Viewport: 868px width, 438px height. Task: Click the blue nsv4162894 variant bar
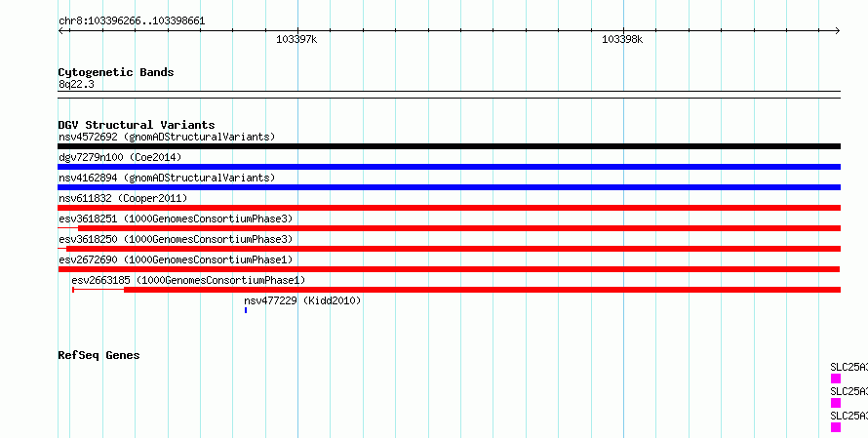pyautogui.click(x=449, y=187)
